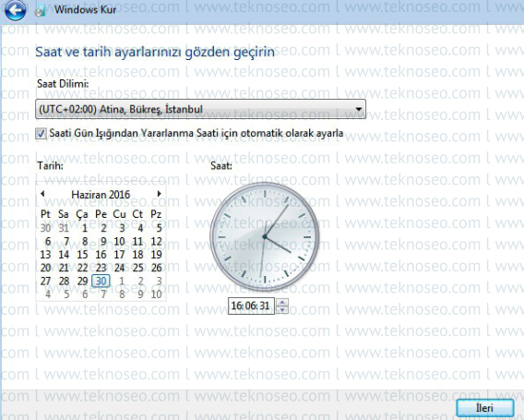Viewport: 524px width, 420px height.
Task: Decrease time with the down spinner arrow
Action: click(282, 310)
